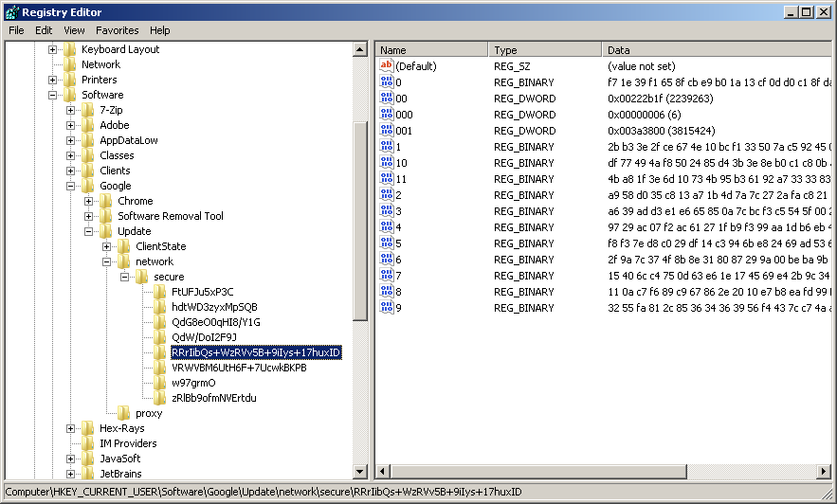Collapse the secure key

coord(125,277)
